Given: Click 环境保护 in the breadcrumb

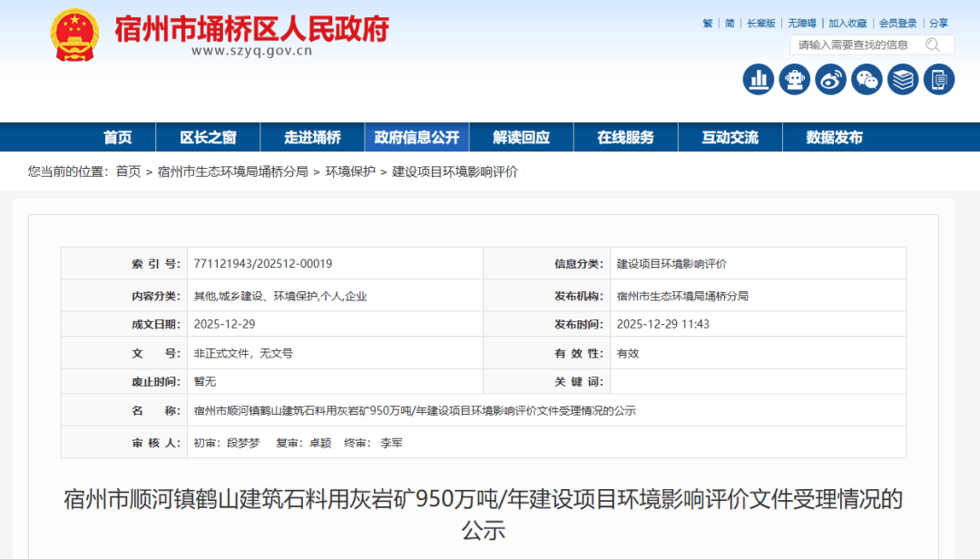Looking at the screenshot, I should click(350, 172).
